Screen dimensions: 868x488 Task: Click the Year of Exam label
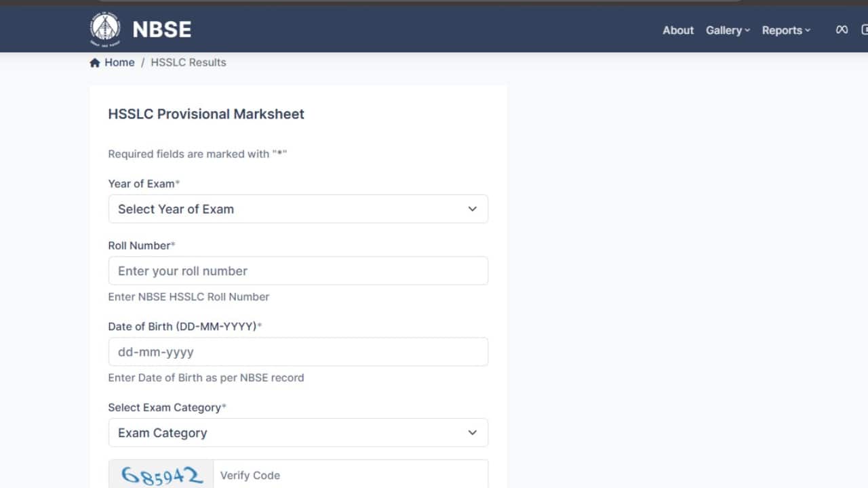click(x=144, y=184)
